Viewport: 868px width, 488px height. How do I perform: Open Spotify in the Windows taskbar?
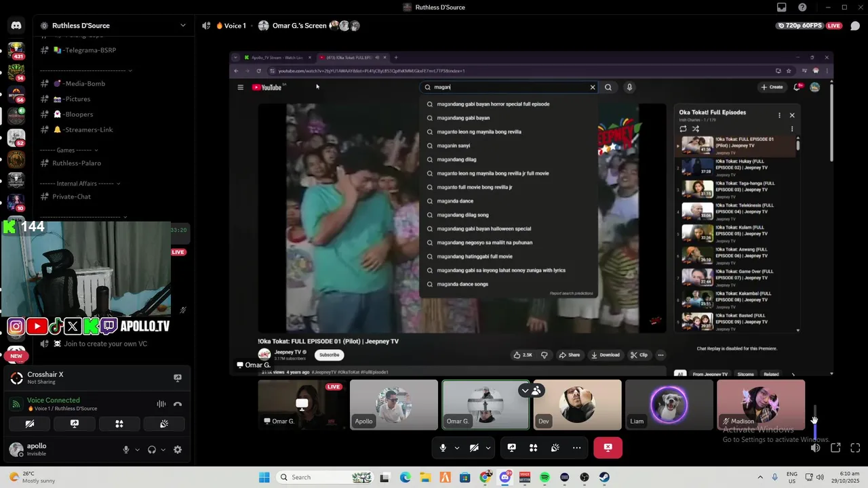point(545,477)
